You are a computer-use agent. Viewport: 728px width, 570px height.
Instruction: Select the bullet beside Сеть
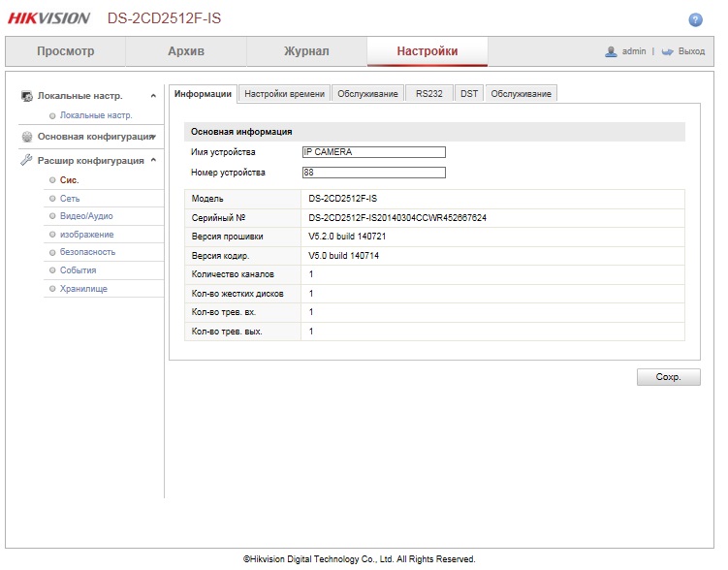coord(52,198)
